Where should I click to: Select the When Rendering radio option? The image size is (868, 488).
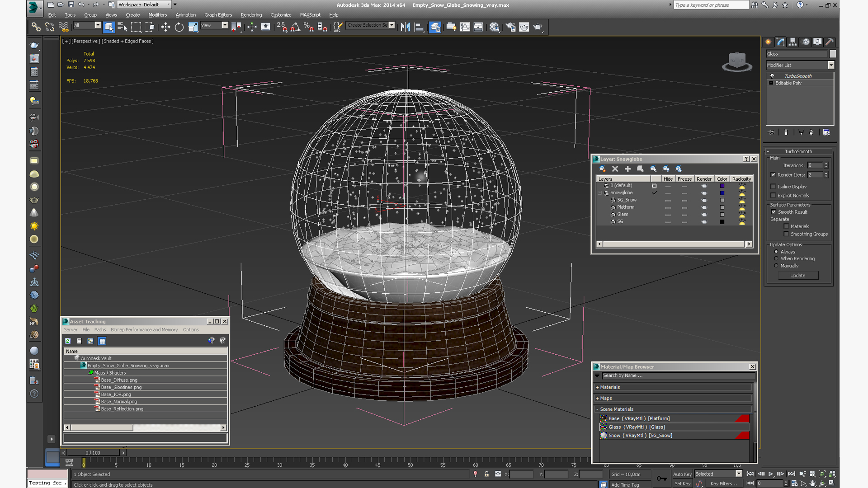pyautogui.click(x=776, y=259)
